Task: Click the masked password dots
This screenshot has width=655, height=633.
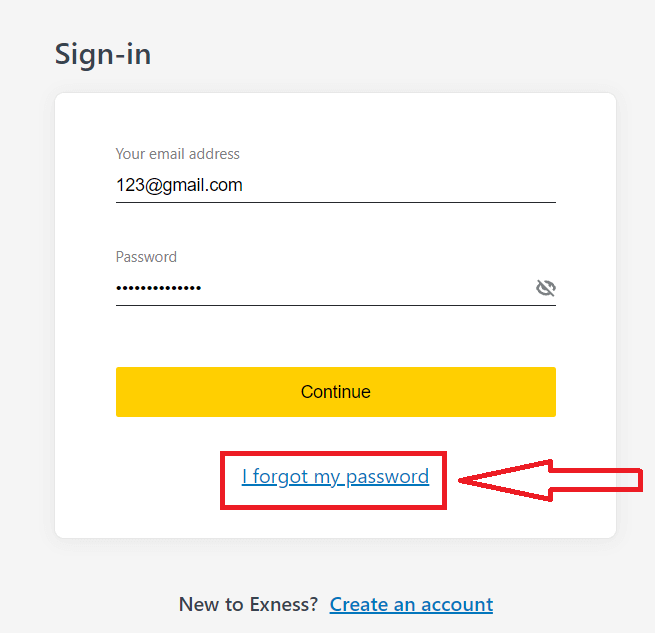Action: tap(159, 288)
